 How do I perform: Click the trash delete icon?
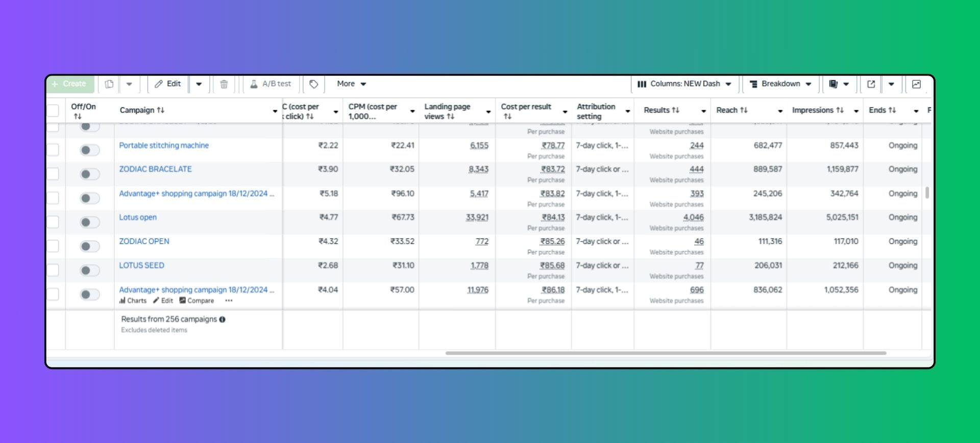tap(224, 84)
